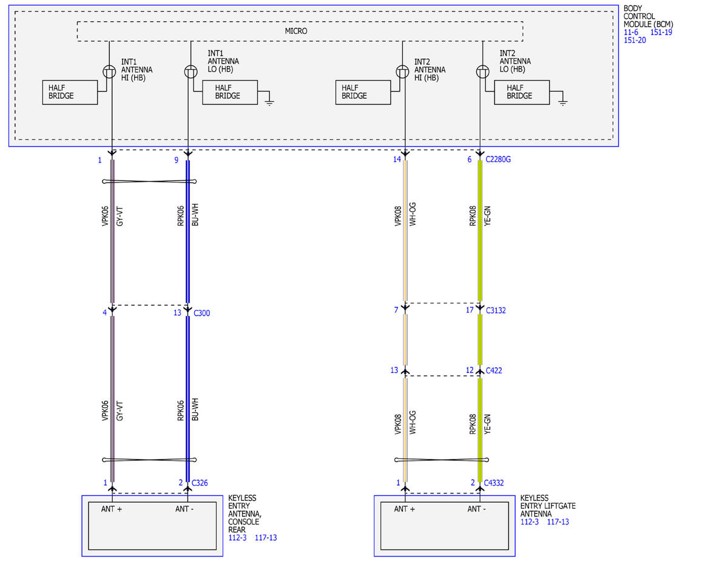Select the Keyless Entry Liftgate Antenna component box
728x562 pixels.
click(444, 526)
